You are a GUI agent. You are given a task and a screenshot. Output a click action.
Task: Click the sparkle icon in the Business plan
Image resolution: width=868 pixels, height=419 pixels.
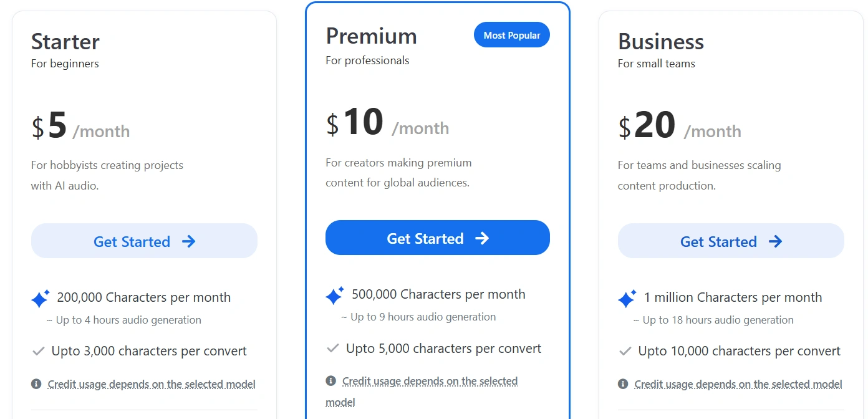click(x=627, y=299)
